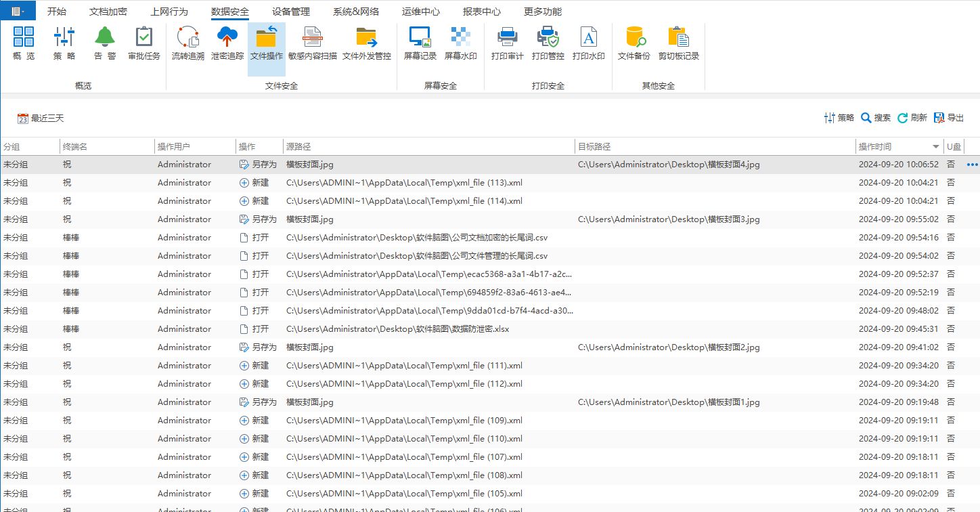This screenshot has width=980, height=512.
Task: Open the 剪切板记录 clipboard log icon
Action: point(678,44)
